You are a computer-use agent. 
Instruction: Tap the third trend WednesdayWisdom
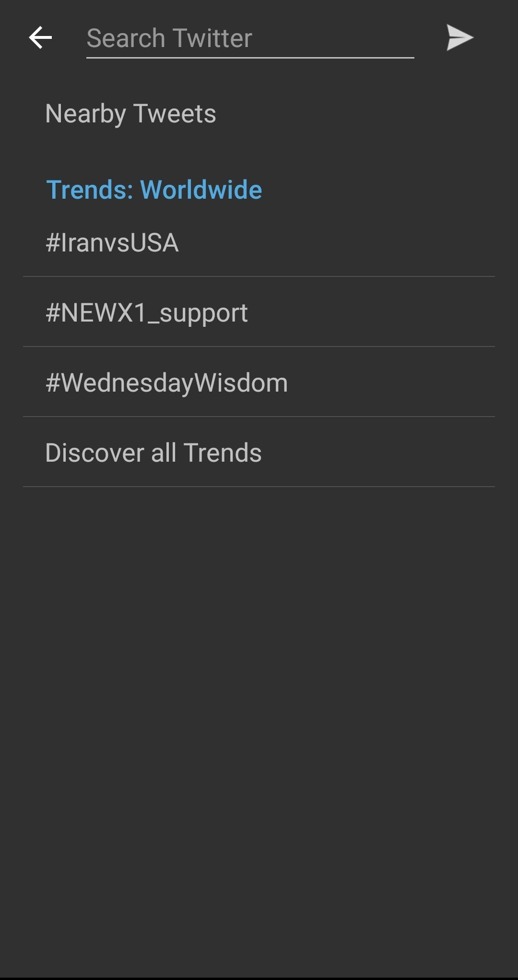pos(259,382)
